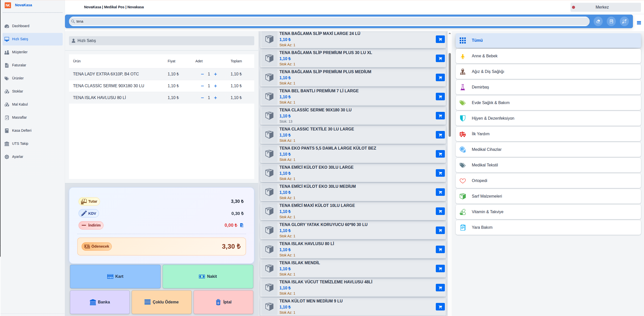Increase quantity of TENA CLASSİC SERME
This screenshot has height=316, width=644.
[x=216, y=86]
